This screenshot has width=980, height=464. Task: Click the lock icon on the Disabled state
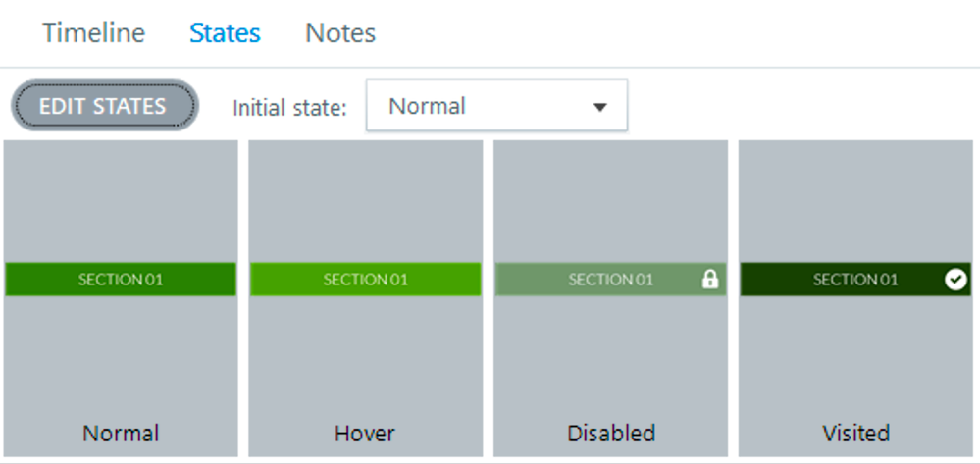pos(710,280)
